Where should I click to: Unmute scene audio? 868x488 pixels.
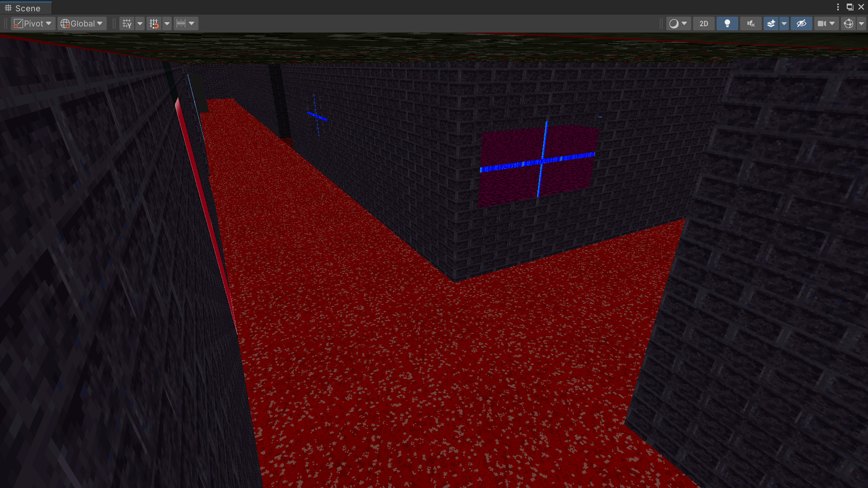pos(750,23)
